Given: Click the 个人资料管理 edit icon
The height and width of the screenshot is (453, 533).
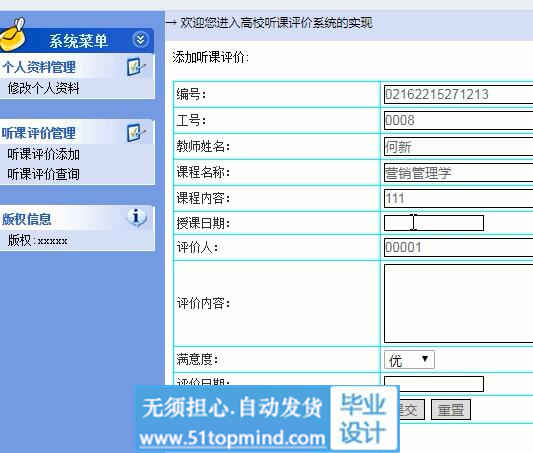Looking at the screenshot, I should 135,67.
